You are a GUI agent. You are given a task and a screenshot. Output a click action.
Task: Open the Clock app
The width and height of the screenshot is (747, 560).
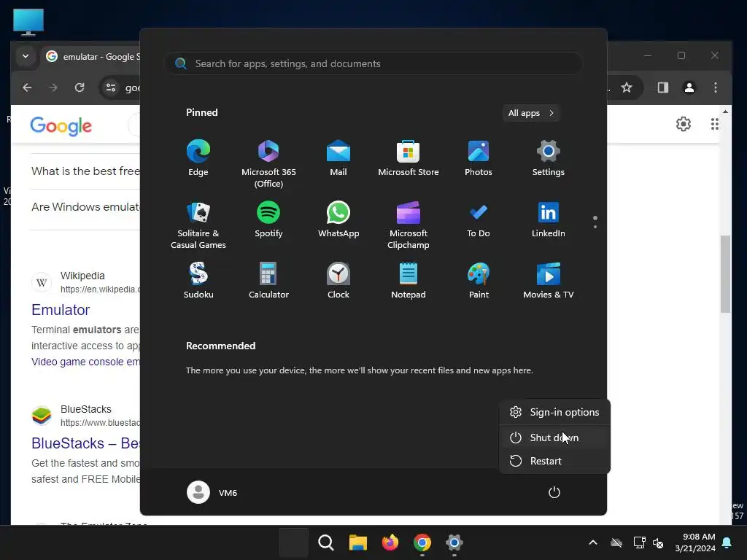(338, 281)
